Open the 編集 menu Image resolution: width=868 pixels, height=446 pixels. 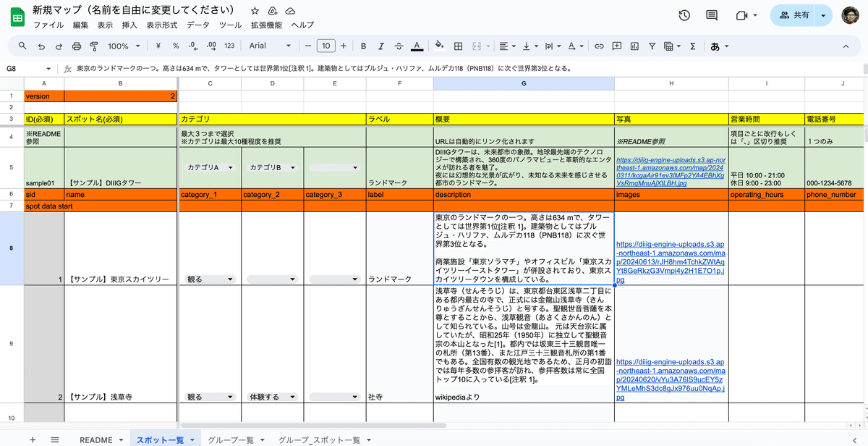pos(80,25)
